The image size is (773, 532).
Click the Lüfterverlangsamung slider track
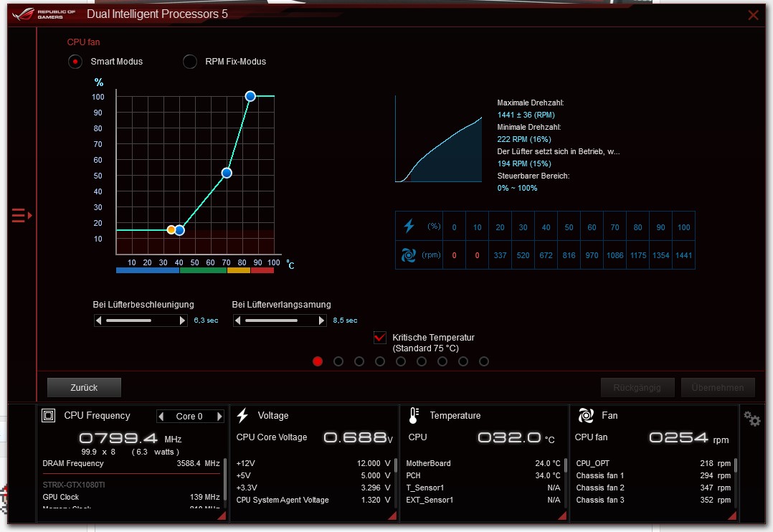pos(280,320)
